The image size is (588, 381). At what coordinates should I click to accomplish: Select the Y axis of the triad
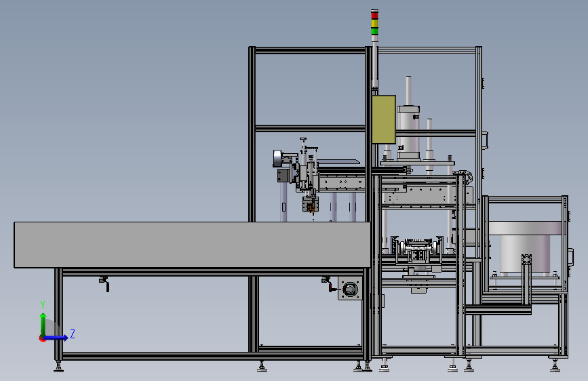coord(43,324)
